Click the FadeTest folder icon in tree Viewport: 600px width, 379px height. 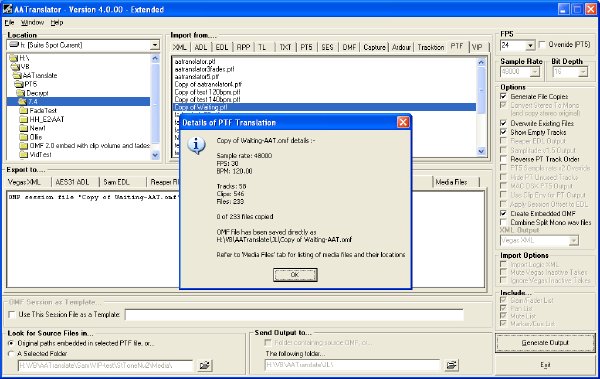coord(24,111)
